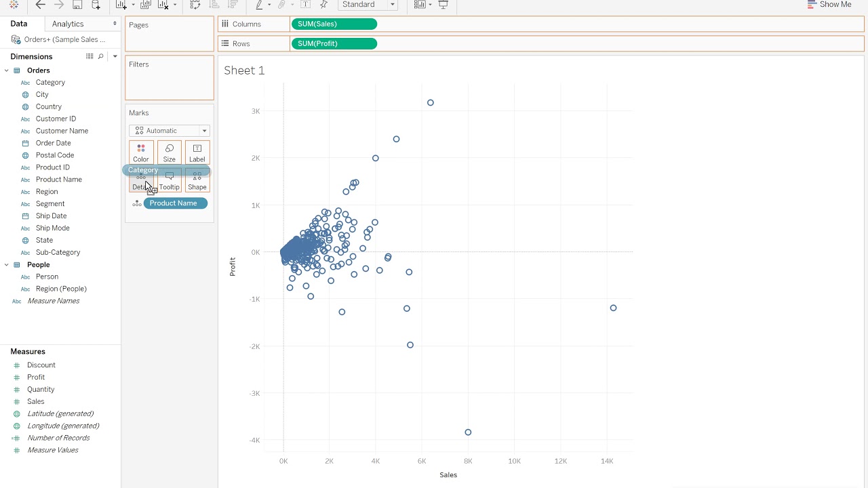Select the Product Name pill on Marks
The height and width of the screenshot is (488, 868).
tap(176, 203)
